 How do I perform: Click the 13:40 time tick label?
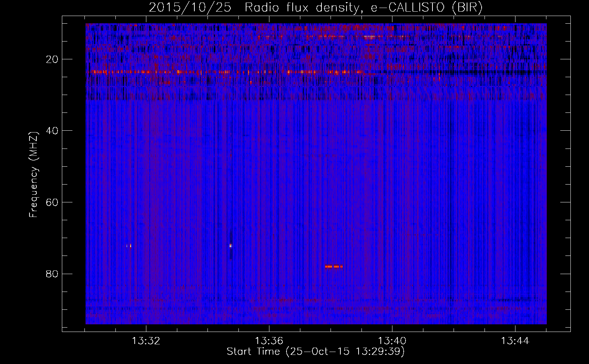[392, 341]
